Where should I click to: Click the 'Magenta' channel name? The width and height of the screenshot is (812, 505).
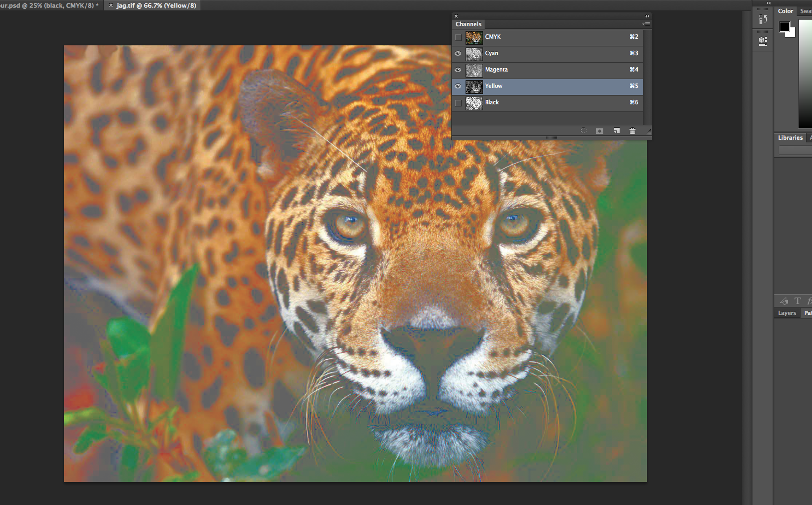pyautogui.click(x=496, y=69)
